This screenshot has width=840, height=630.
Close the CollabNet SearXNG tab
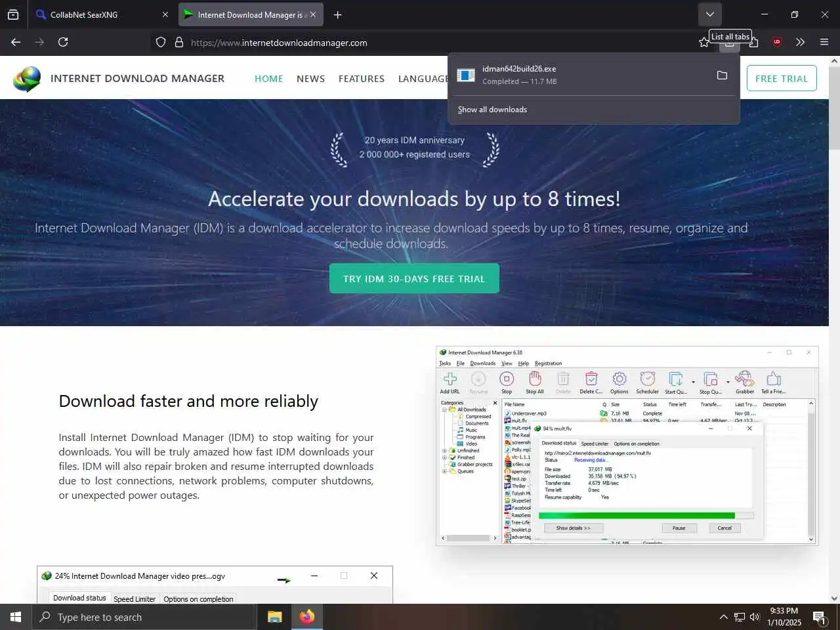click(165, 14)
